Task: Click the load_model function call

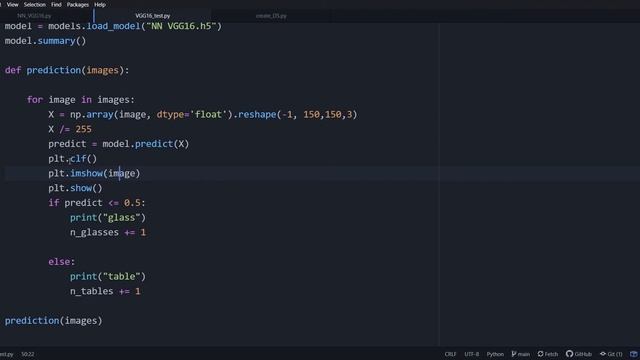Action: (x=113, y=26)
